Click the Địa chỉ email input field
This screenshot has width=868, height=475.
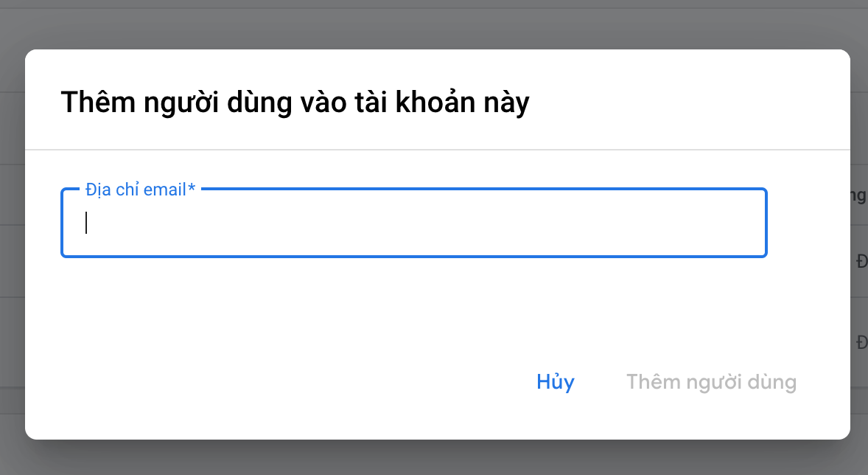[413, 223]
